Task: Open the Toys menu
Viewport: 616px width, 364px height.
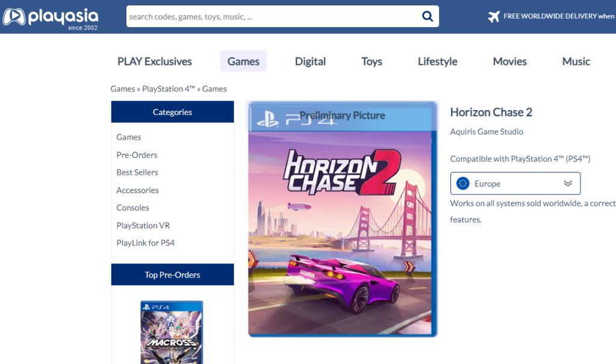Action: pos(372,61)
